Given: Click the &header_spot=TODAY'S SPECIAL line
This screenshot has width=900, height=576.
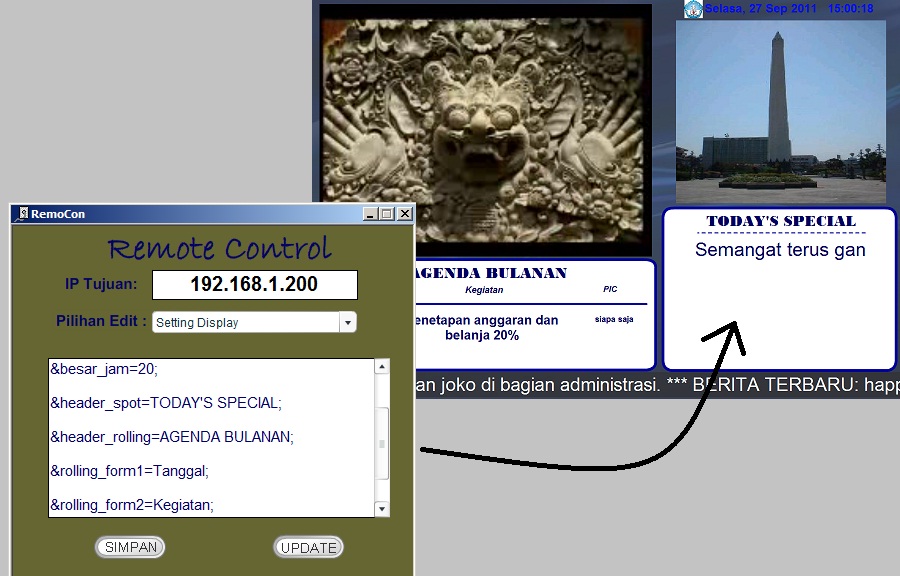Looking at the screenshot, I should [166, 403].
